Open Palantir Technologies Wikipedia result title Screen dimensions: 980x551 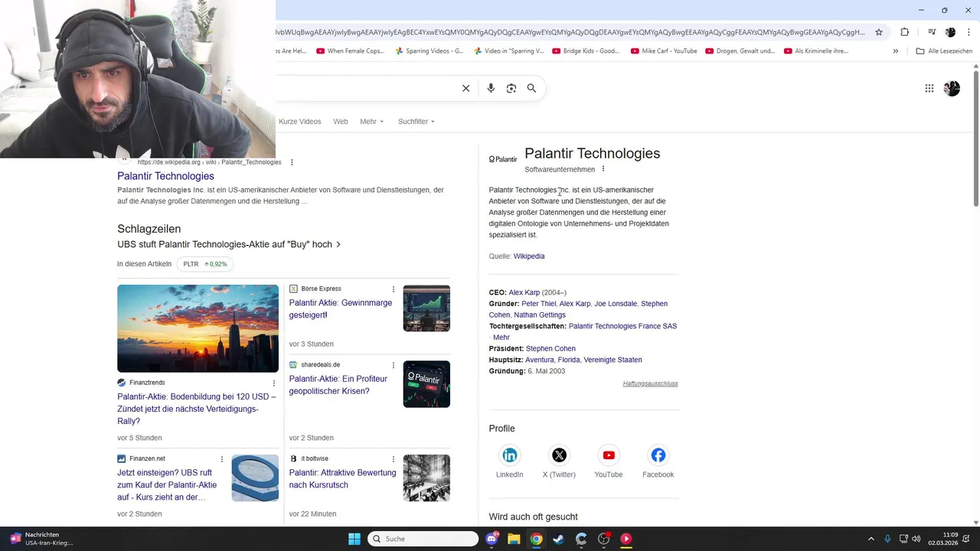[x=165, y=176]
